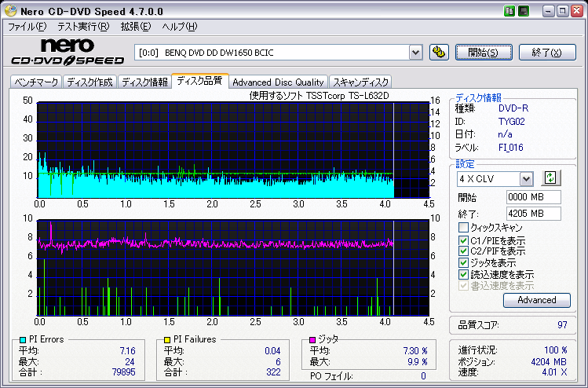This screenshot has width=588, height=388.
Task: Open the BENQ DVD DD DW1650 drive dropdown
Action: [415, 53]
